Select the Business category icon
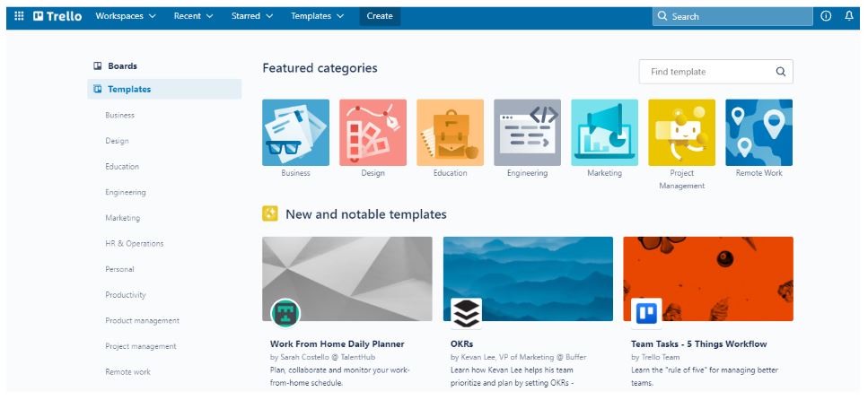The height and width of the screenshot is (400, 868). [x=295, y=133]
